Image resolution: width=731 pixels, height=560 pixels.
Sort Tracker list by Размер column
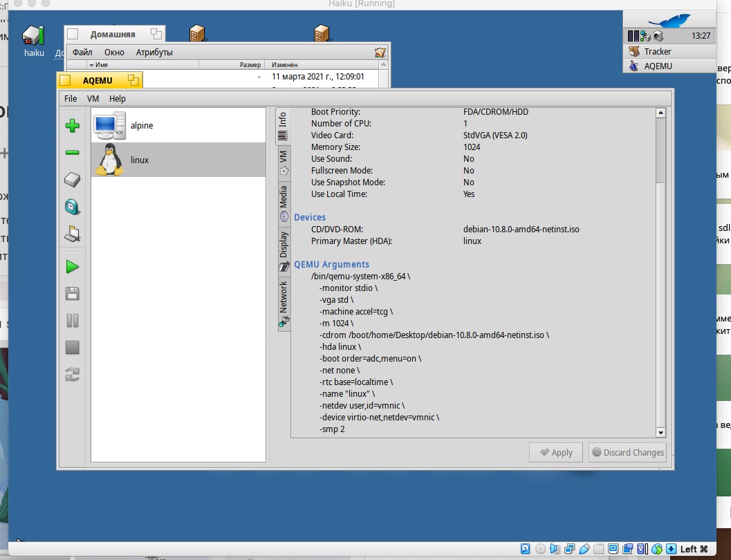pos(231,65)
